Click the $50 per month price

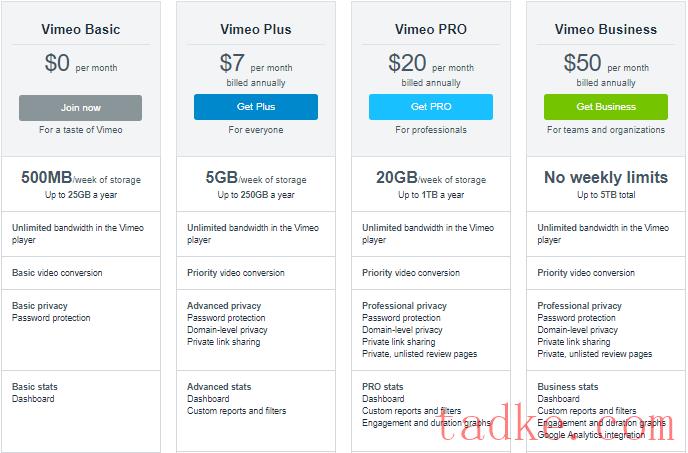pyautogui.click(x=605, y=65)
